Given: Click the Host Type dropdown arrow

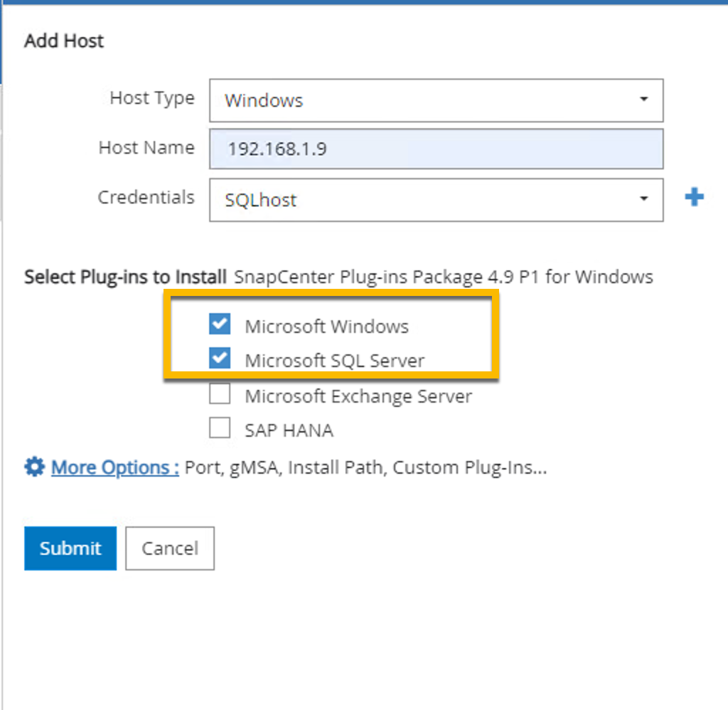Looking at the screenshot, I should [x=643, y=100].
